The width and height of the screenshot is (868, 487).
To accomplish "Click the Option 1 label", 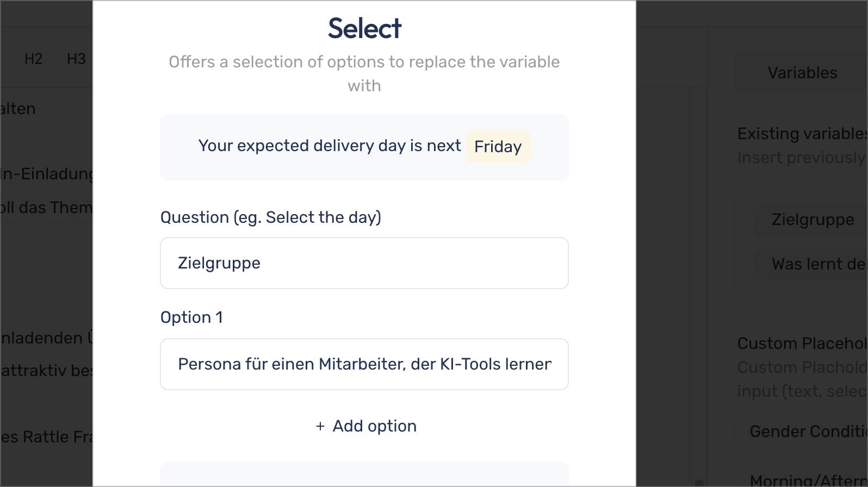I will click(191, 317).
